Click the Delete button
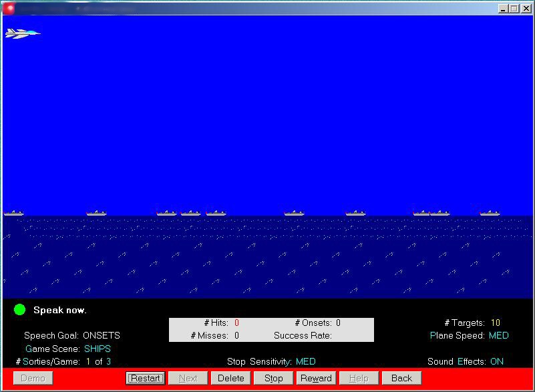This screenshot has height=392, width=535. tap(230, 378)
